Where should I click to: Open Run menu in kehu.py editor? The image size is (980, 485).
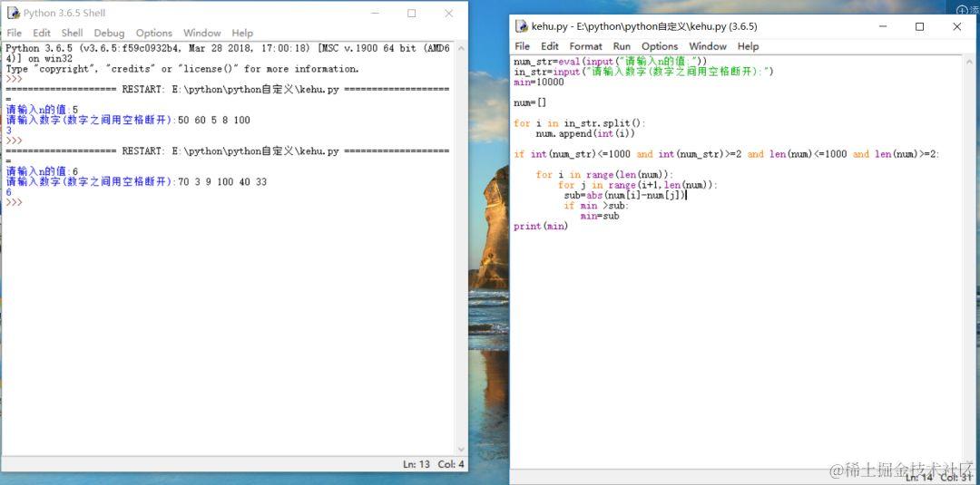coord(622,46)
